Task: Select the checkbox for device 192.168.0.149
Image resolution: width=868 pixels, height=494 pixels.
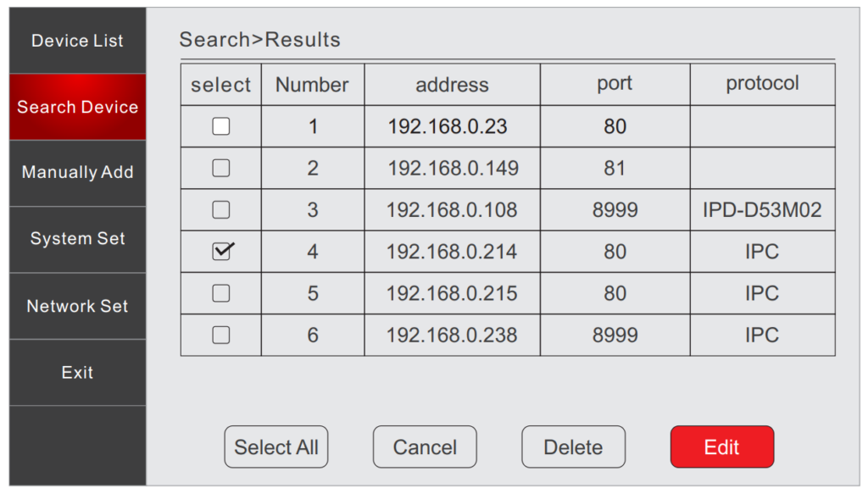Action: (220, 168)
